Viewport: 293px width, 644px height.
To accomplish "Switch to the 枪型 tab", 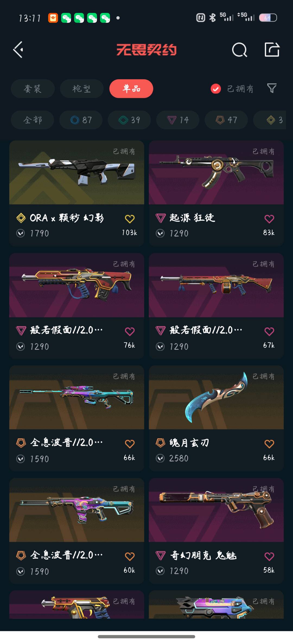I will click(x=82, y=88).
